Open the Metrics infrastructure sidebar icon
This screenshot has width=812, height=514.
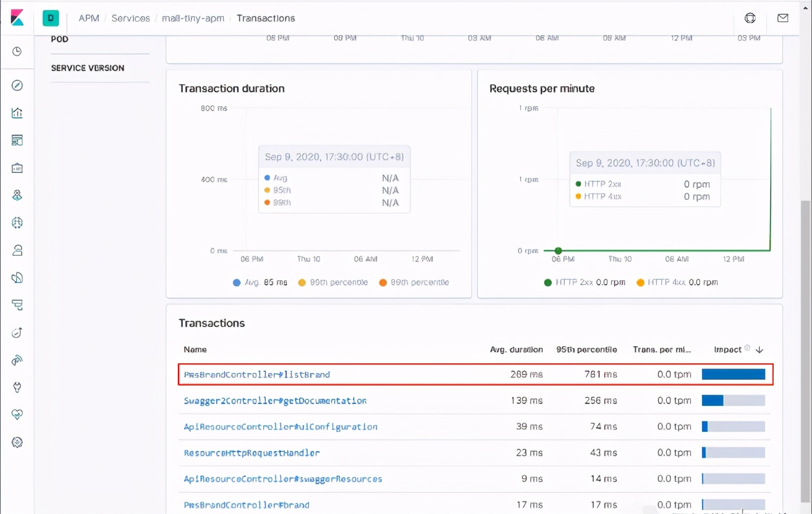coord(17,250)
